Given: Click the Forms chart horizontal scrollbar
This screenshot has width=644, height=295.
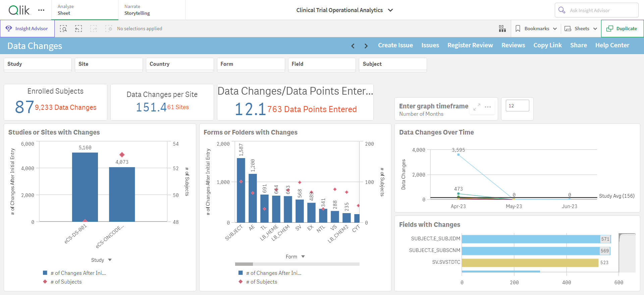Looking at the screenshot, I should click(297, 264).
